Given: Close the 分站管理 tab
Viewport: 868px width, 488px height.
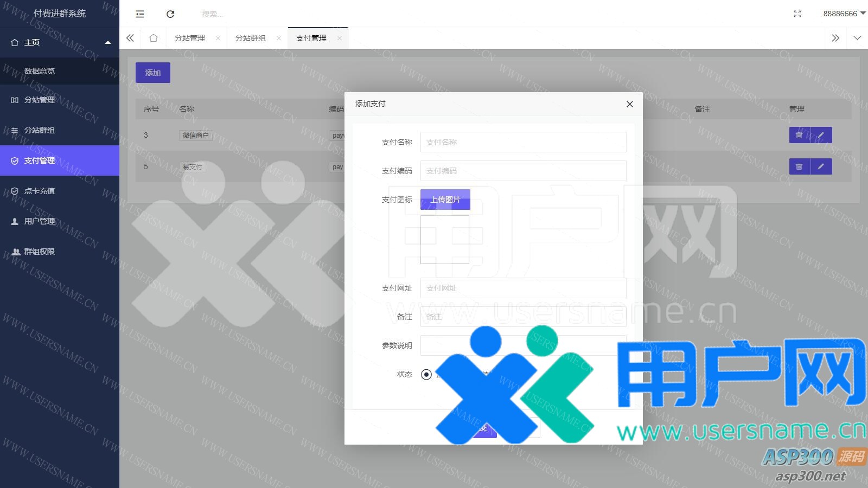Looking at the screenshot, I should click(x=218, y=38).
